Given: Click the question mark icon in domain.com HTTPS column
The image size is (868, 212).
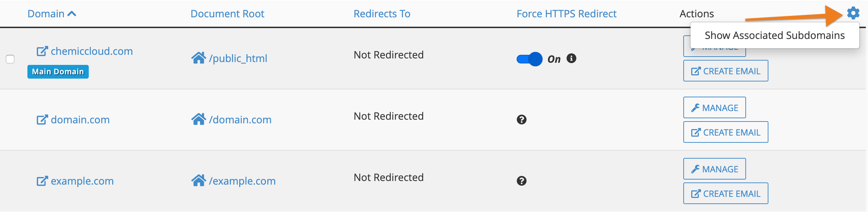Looking at the screenshot, I should [521, 119].
